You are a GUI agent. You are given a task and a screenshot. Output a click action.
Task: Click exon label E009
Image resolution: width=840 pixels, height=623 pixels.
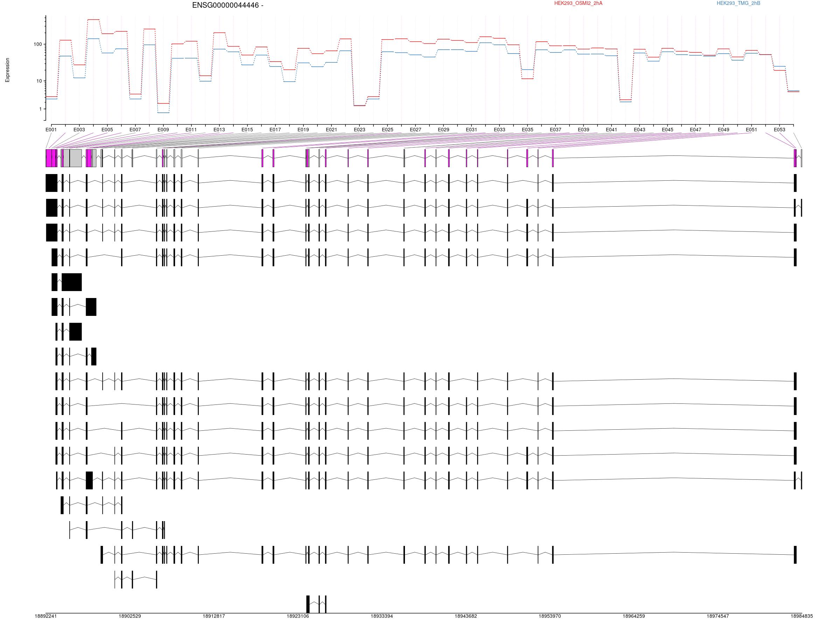(x=163, y=130)
